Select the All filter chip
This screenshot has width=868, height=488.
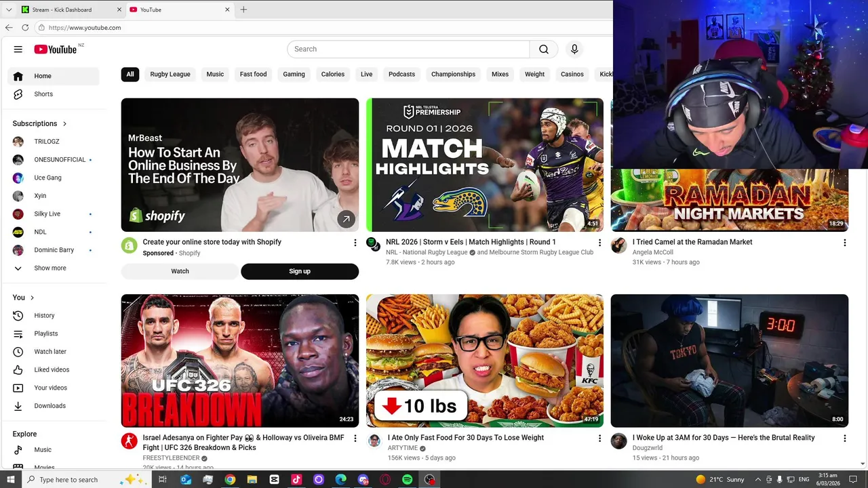[130, 75]
